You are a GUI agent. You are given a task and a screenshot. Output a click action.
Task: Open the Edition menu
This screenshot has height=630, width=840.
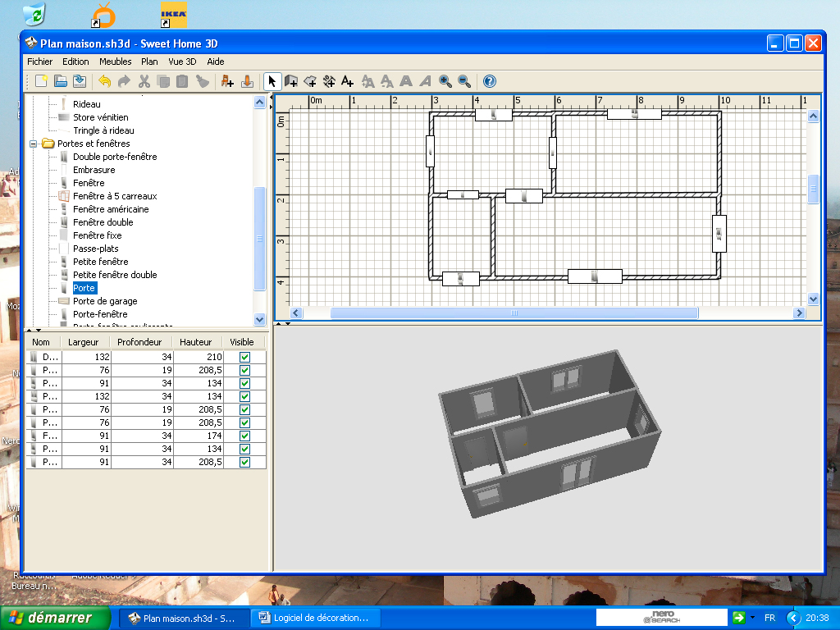coord(75,62)
